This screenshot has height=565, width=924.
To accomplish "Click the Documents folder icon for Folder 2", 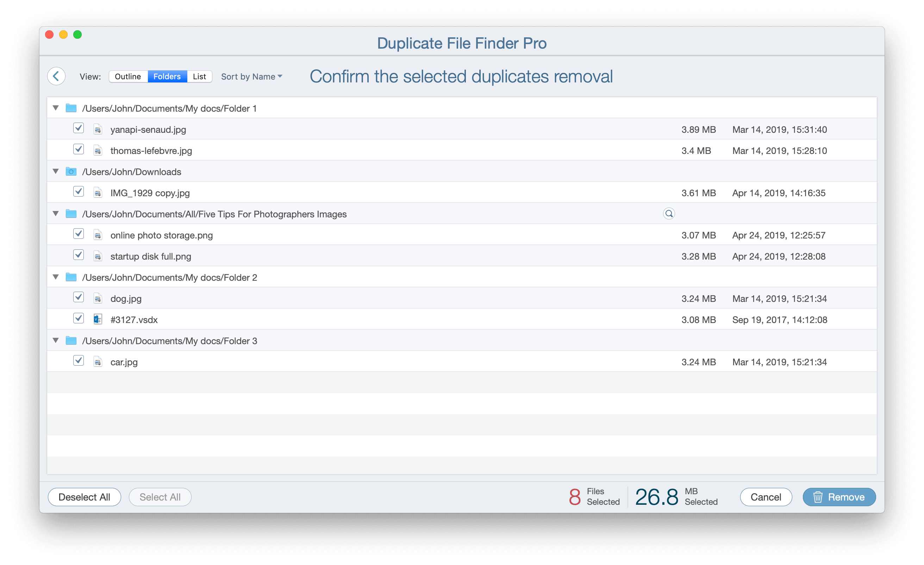I will 71,277.
